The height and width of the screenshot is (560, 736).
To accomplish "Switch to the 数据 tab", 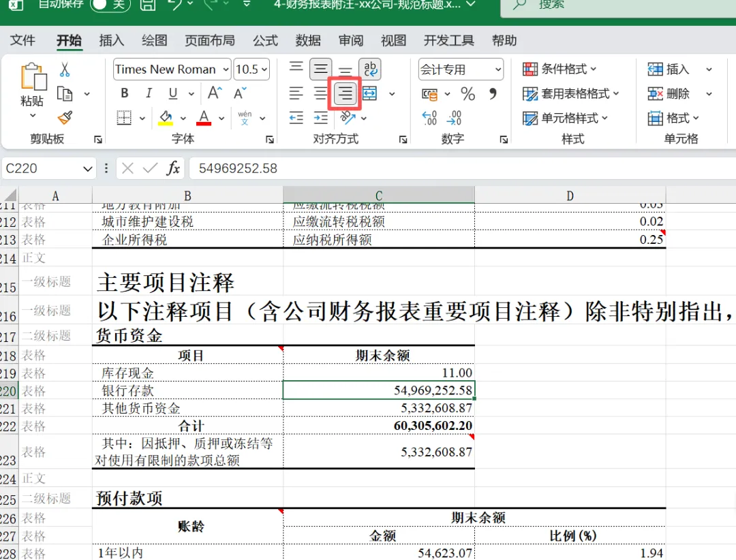I will pos(308,40).
